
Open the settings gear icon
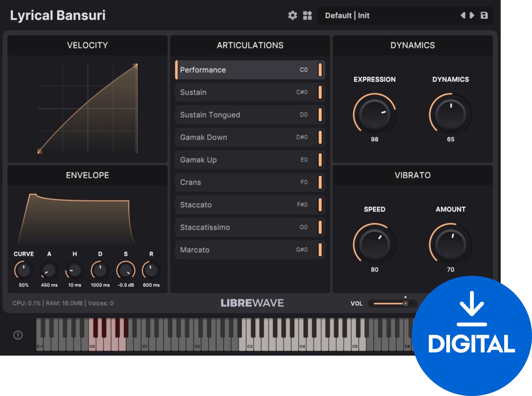[x=292, y=15]
